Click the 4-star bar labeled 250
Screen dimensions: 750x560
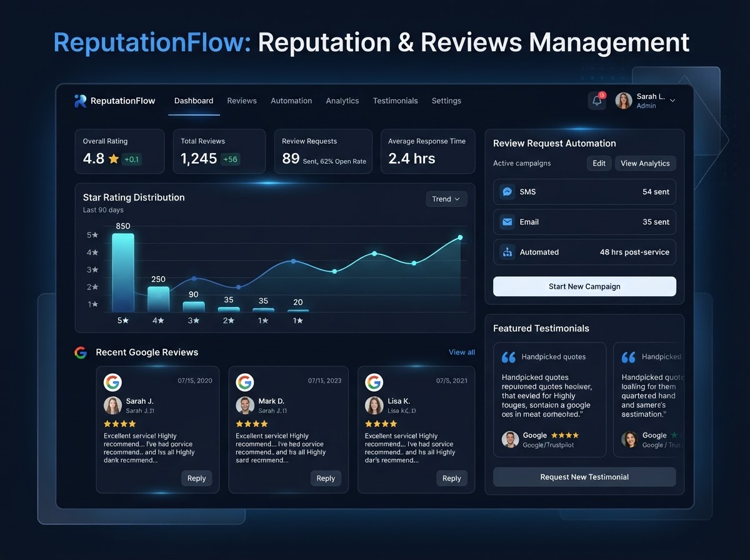(158, 299)
